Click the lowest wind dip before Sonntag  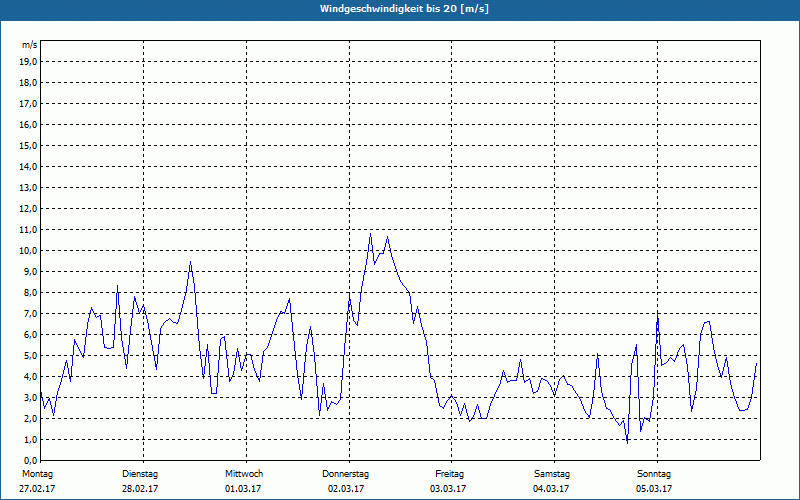pyautogui.click(x=627, y=443)
